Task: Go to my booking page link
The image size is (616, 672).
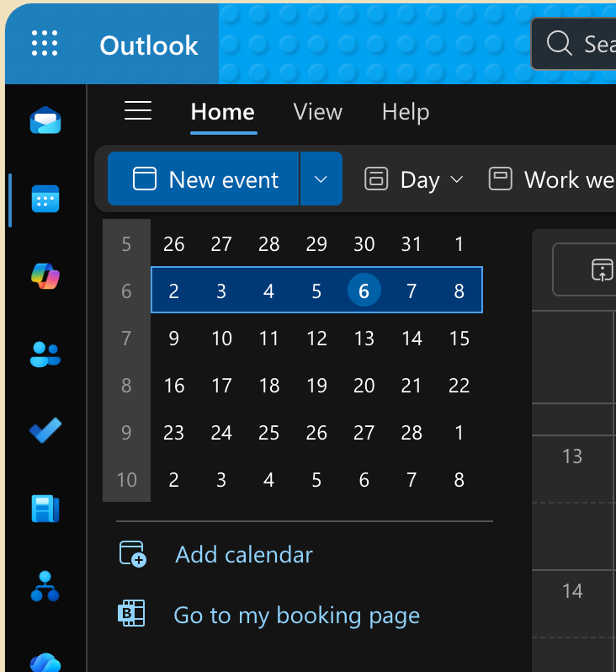Action: (x=296, y=616)
